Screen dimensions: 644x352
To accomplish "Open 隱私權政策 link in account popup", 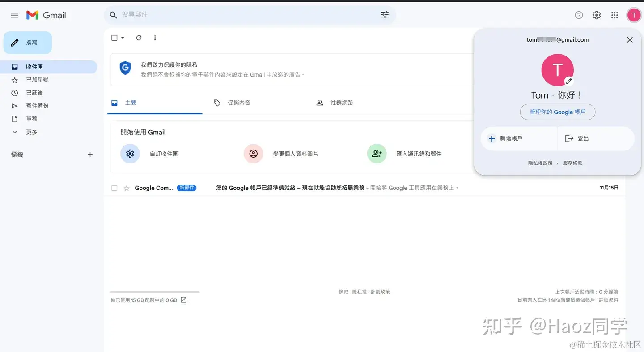I will pyautogui.click(x=540, y=163).
